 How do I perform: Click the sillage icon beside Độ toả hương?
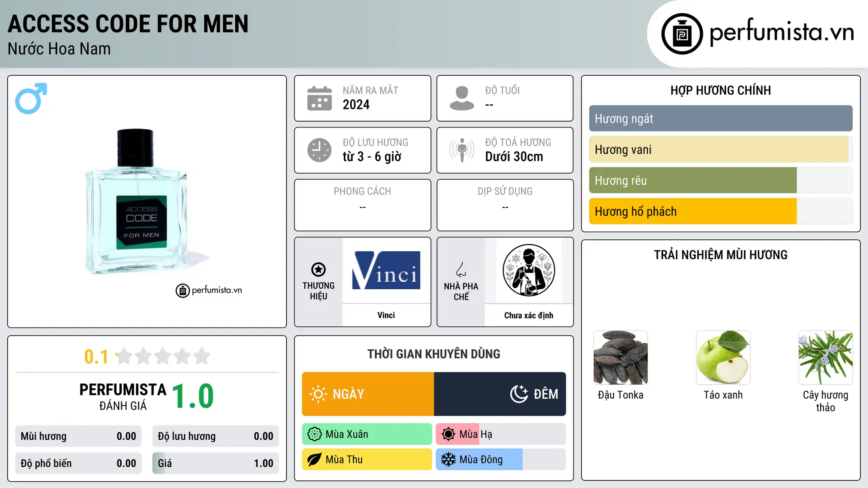(462, 150)
